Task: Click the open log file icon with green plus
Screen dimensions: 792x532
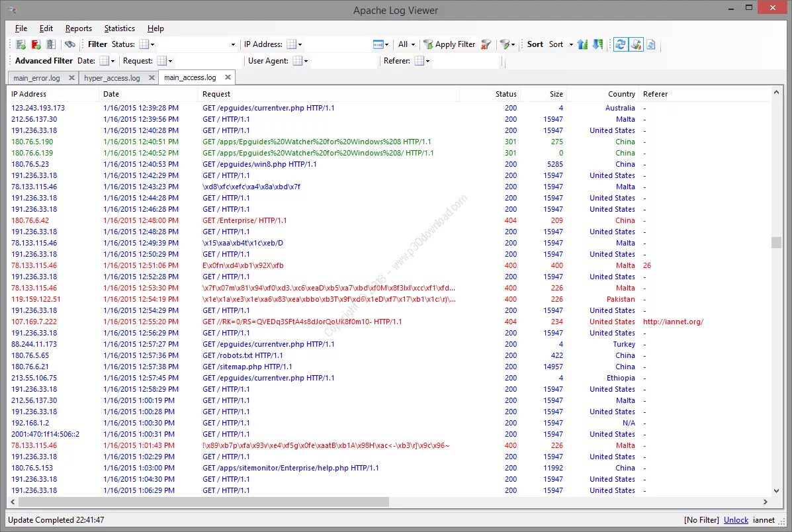Action: tap(21, 44)
